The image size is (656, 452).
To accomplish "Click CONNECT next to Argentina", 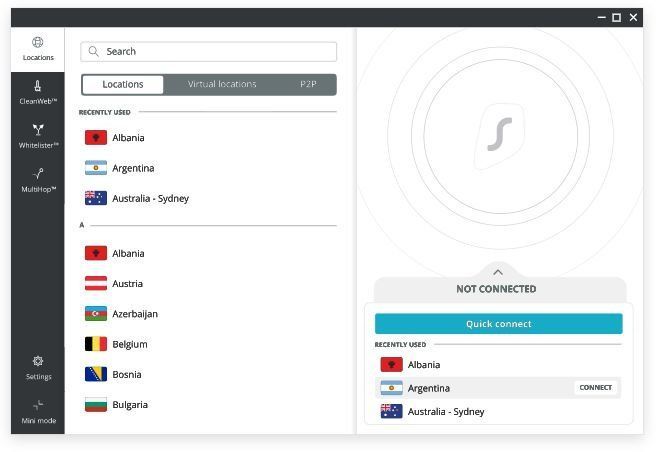I will point(595,388).
